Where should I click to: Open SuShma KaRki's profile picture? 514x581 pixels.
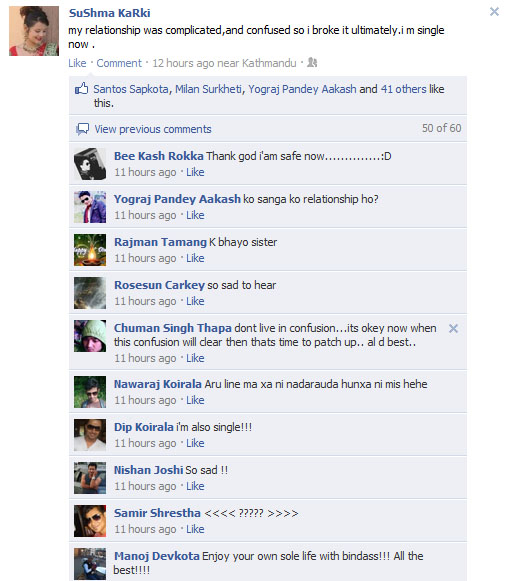tap(34, 31)
